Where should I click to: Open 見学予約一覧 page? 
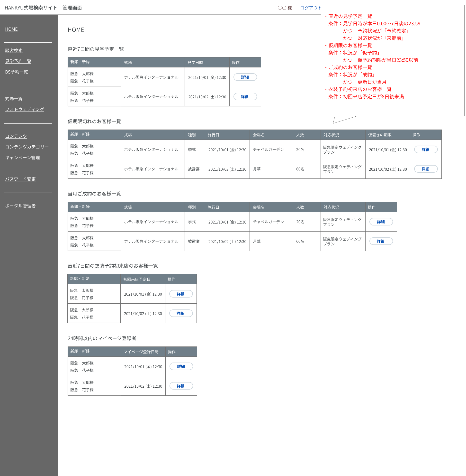[18, 61]
